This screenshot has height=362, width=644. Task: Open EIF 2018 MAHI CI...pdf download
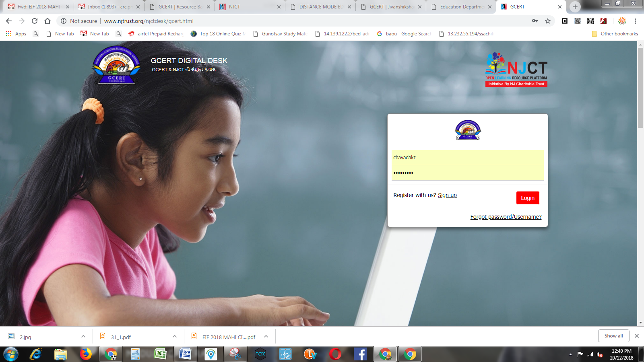pos(229,337)
